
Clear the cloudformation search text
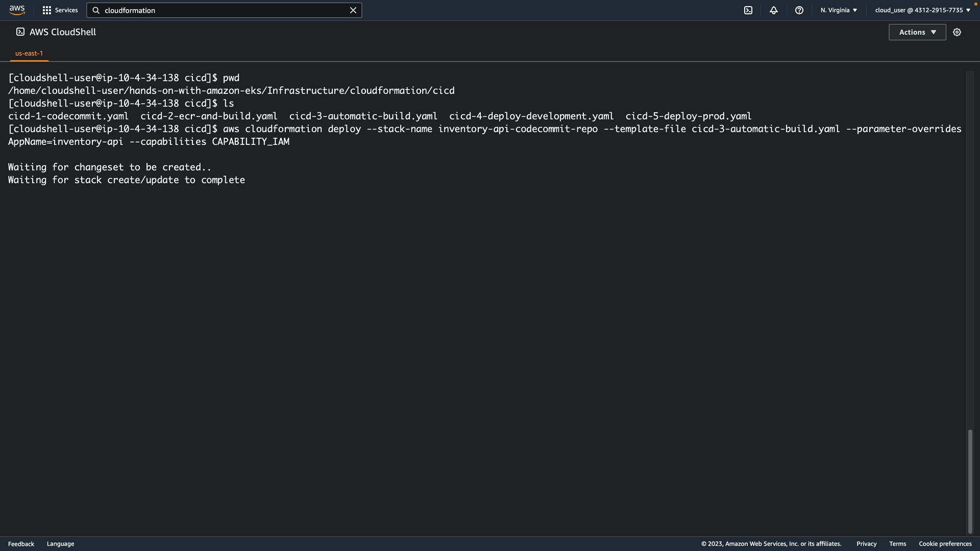pyautogui.click(x=353, y=10)
